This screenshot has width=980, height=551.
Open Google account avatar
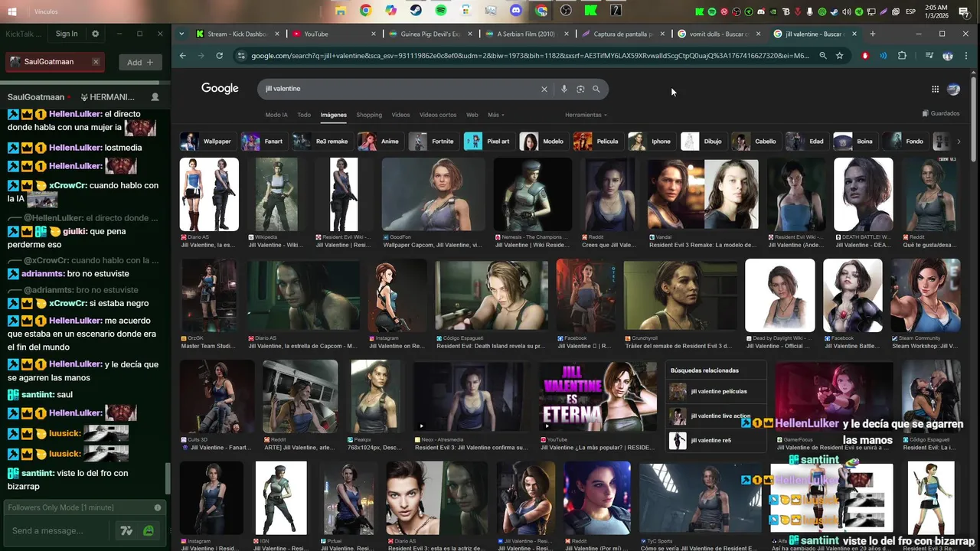click(953, 89)
